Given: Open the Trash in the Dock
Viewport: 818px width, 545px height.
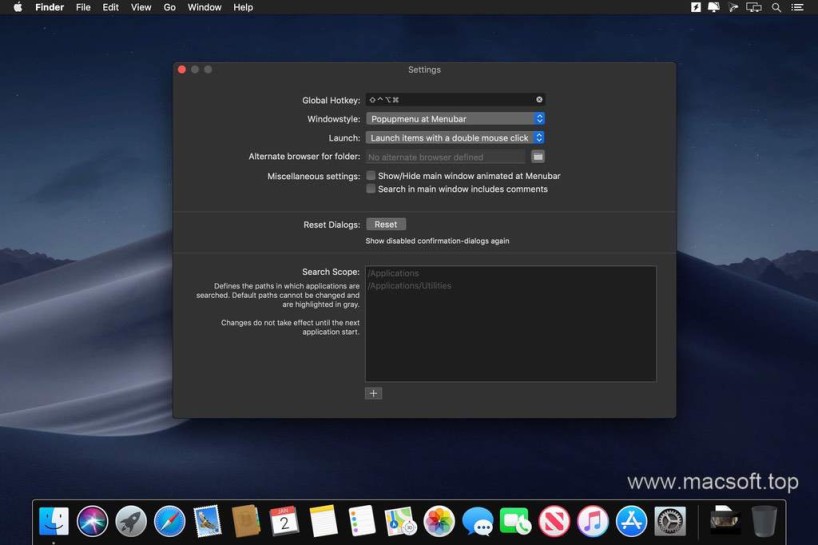Looking at the screenshot, I should point(764,521).
